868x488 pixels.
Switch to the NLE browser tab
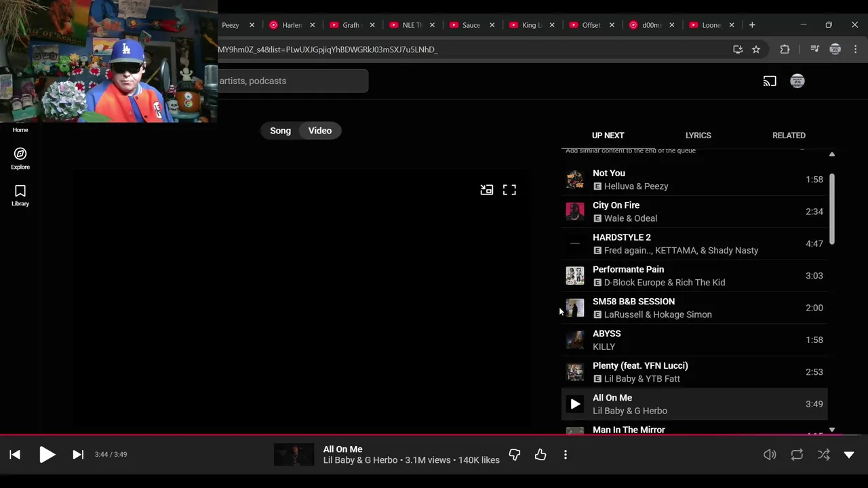click(411, 25)
